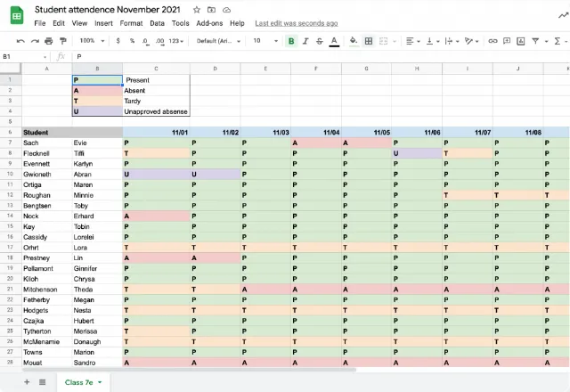570x392 pixels.
Task: Select the 11/01 date header cell
Action: (x=156, y=133)
